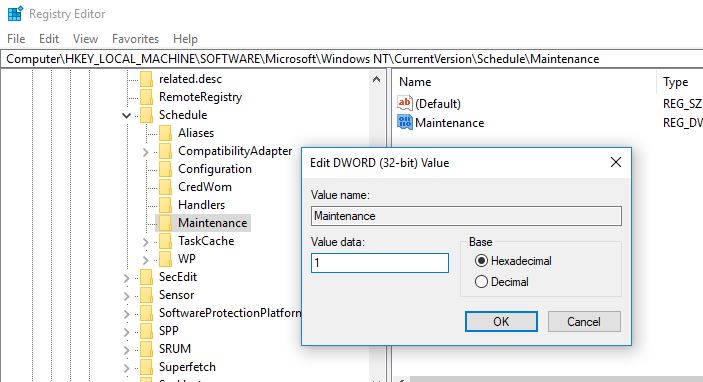Select the WP folder icon

click(165, 259)
